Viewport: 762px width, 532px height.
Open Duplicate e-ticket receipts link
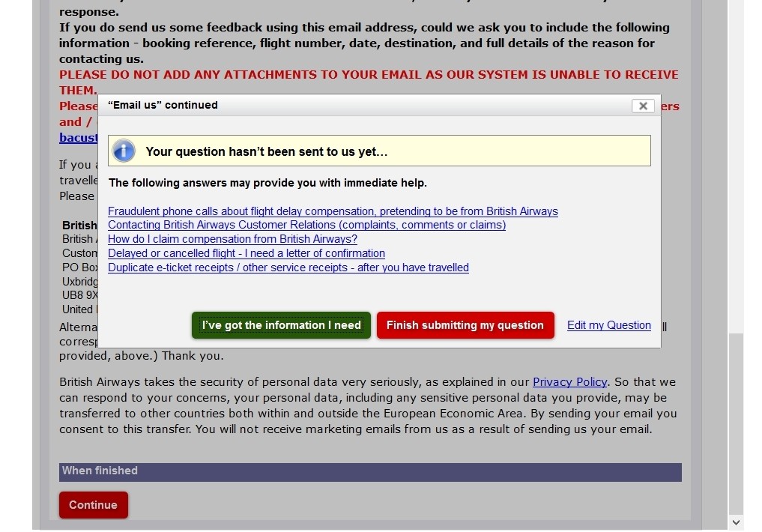pyautogui.click(x=288, y=267)
